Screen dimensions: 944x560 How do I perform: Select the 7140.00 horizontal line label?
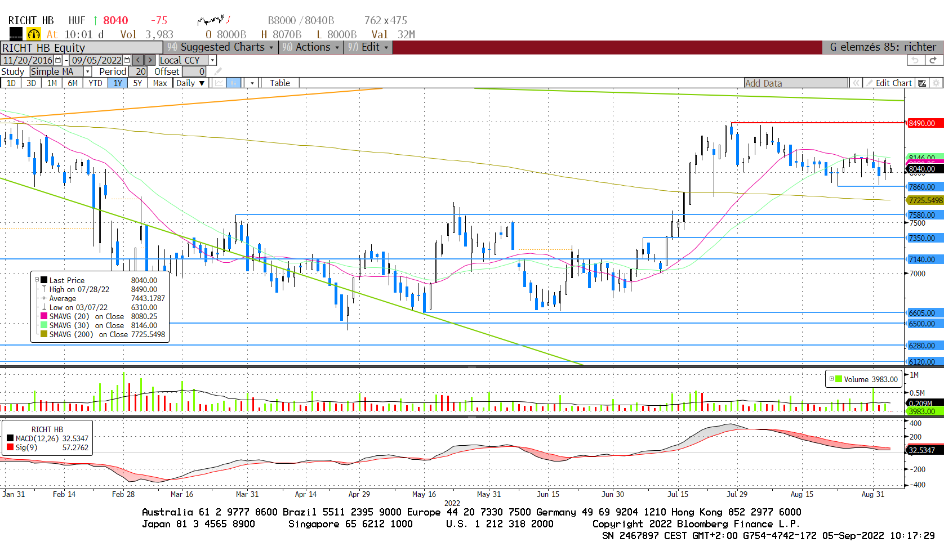924,259
